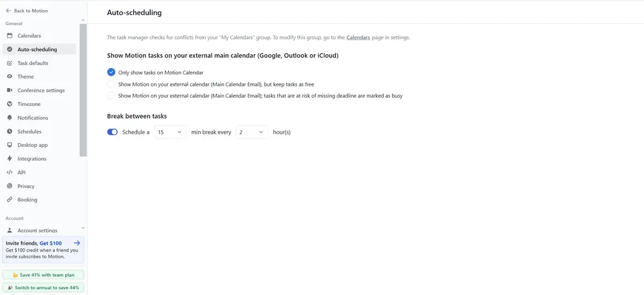
Task: Click the back arrow beside Back to Motion
Action: click(9, 11)
